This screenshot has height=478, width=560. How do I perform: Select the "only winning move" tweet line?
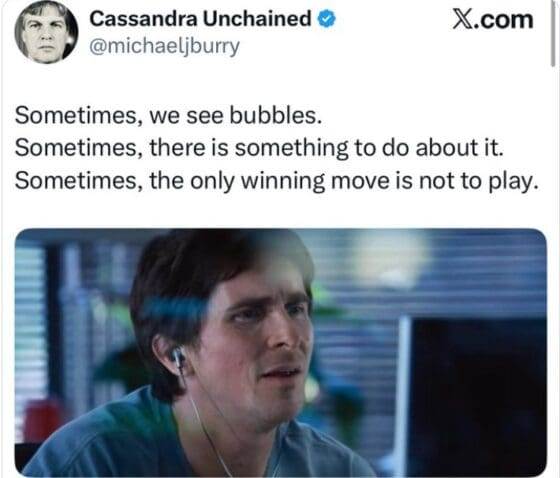click(x=276, y=181)
